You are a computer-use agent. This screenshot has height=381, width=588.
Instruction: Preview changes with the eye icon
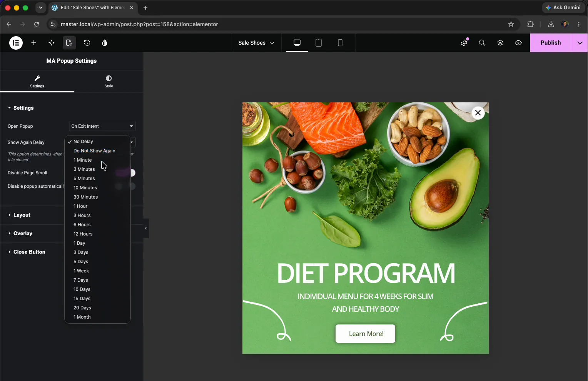pos(518,43)
